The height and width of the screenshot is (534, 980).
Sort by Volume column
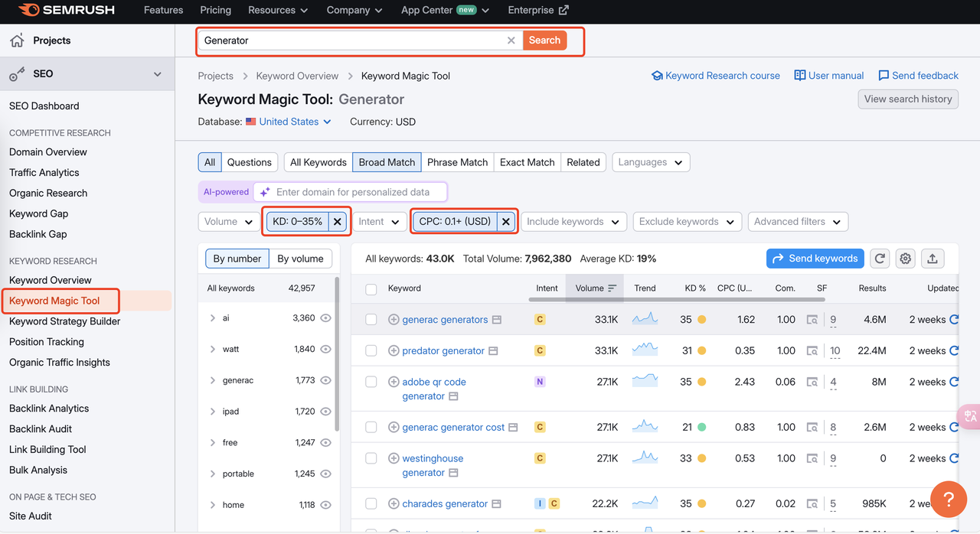click(x=595, y=288)
